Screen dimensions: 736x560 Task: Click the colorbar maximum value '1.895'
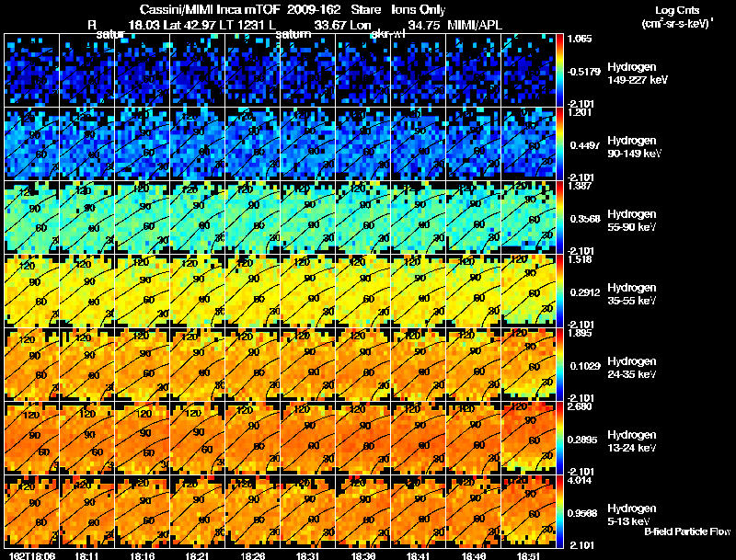pos(580,334)
